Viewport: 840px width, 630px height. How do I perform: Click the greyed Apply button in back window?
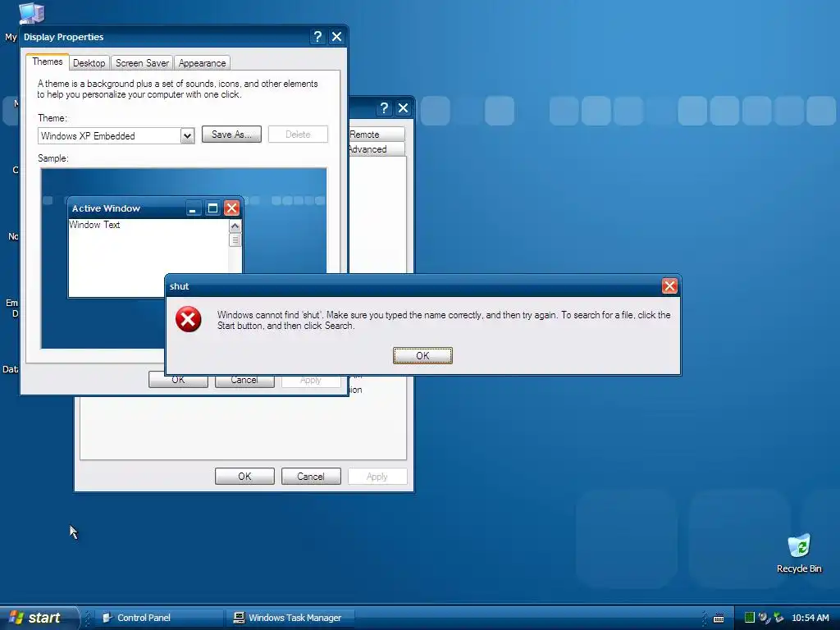click(x=377, y=477)
